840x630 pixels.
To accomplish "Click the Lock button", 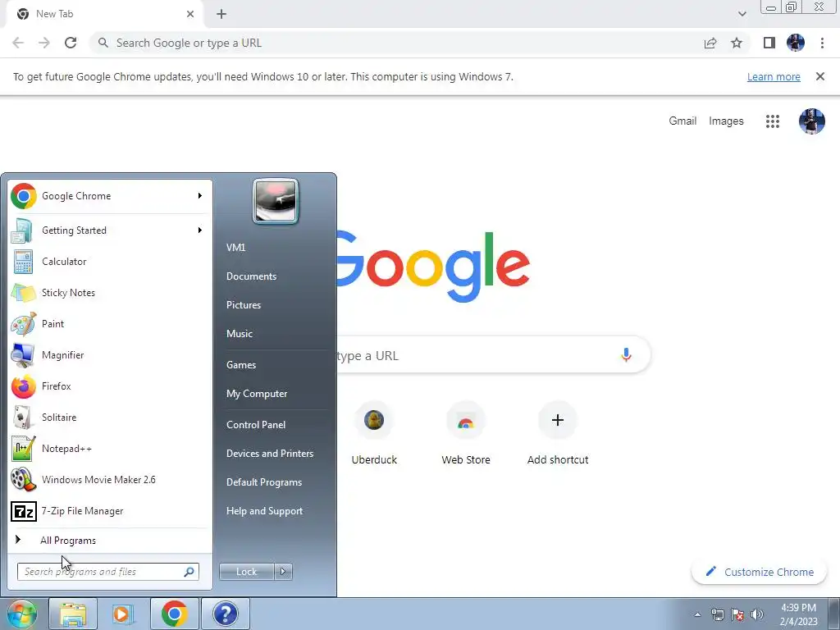I will 246,572.
